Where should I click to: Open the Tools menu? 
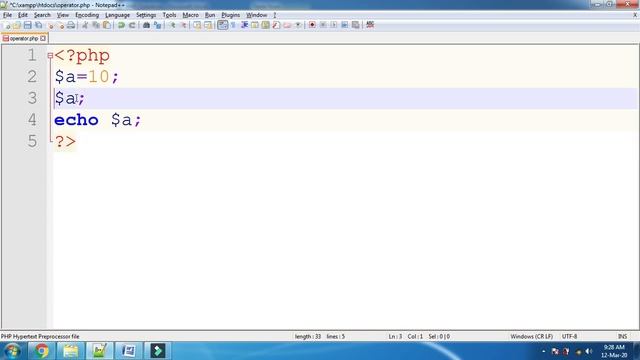pyautogui.click(x=169, y=15)
